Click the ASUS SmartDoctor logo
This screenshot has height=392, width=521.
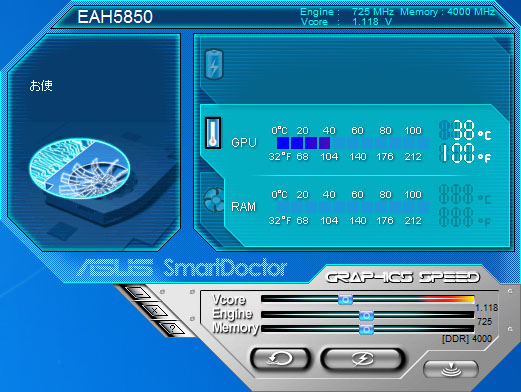pos(182,268)
